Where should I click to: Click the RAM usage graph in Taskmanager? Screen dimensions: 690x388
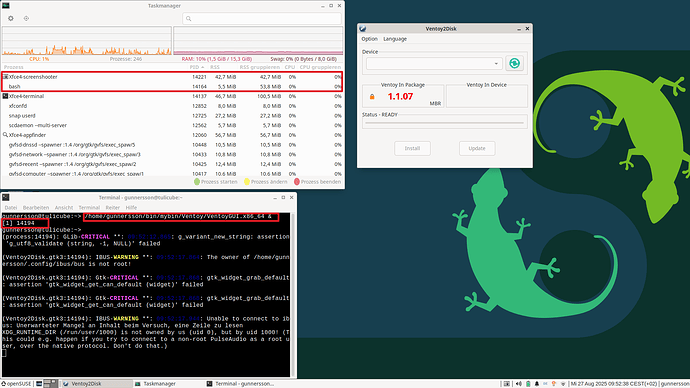[x=258, y=41]
